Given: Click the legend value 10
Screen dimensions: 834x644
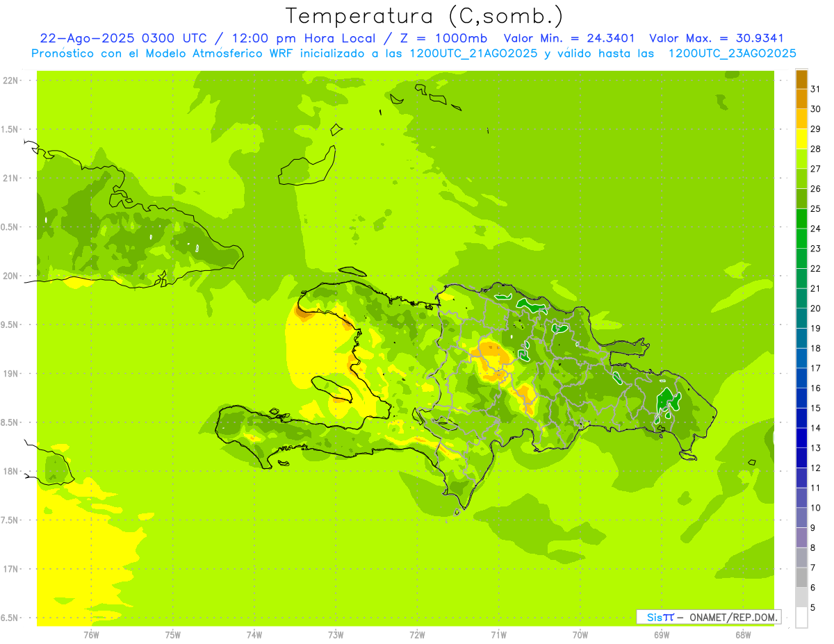Looking at the screenshot, I should tap(816, 508).
